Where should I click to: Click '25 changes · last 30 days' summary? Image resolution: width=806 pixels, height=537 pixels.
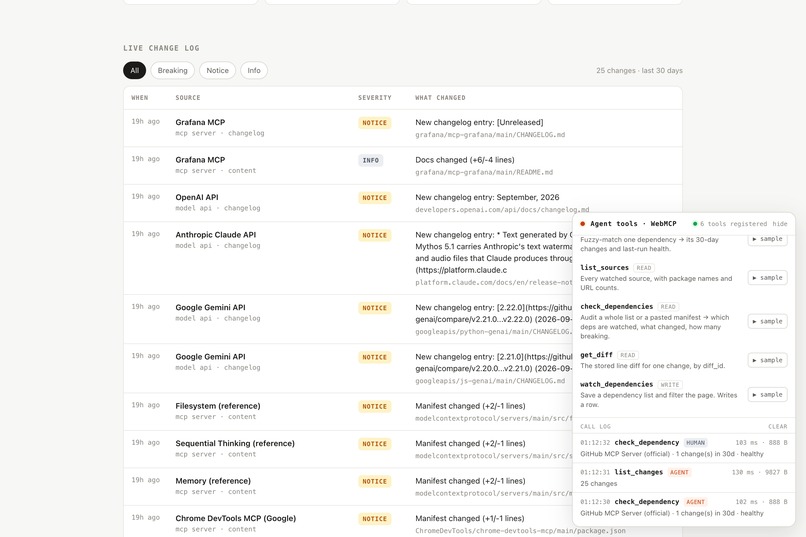pyautogui.click(x=639, y=70)
